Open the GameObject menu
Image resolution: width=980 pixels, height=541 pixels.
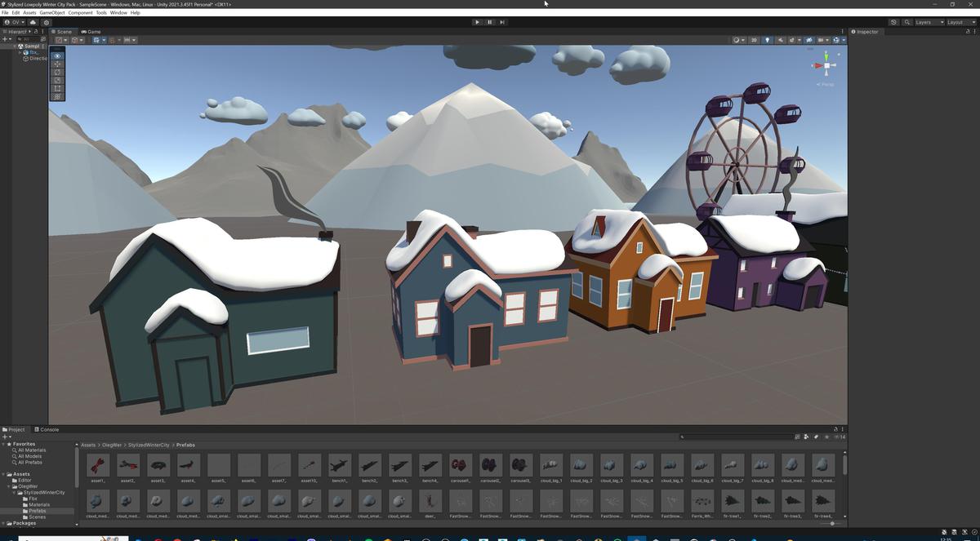[52, 13]
